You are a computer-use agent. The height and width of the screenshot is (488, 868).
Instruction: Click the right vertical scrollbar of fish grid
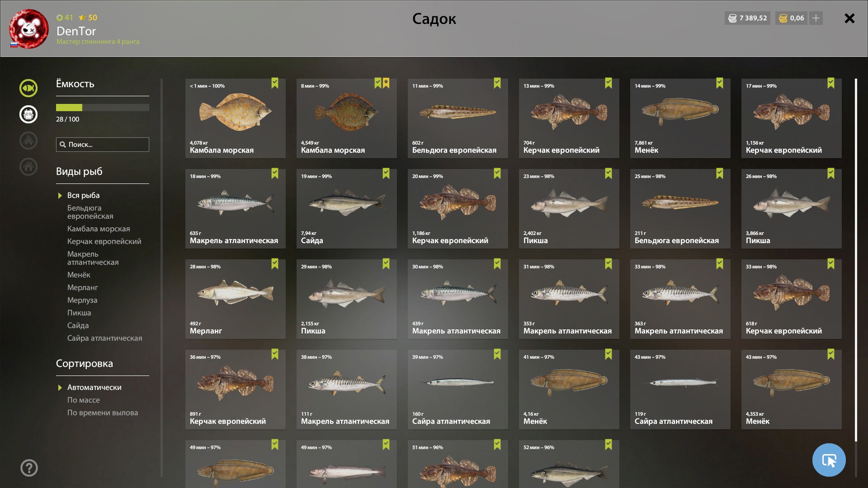click(x=856, y=277)
